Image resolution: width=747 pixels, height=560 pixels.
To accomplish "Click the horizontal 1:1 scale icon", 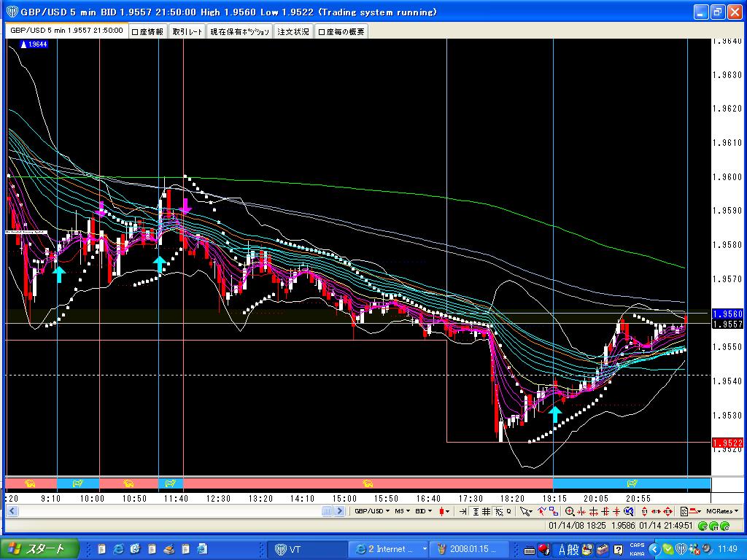I will (x=656, y=511).
